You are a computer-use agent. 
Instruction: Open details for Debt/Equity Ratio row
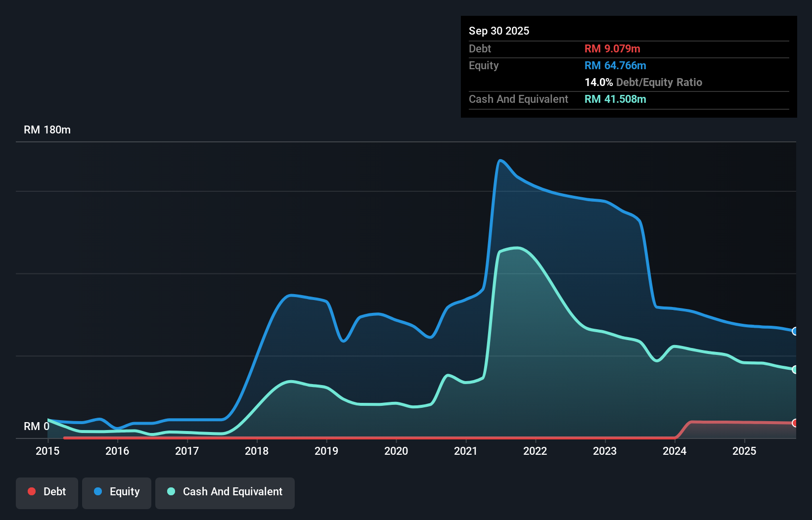(643, 82)
